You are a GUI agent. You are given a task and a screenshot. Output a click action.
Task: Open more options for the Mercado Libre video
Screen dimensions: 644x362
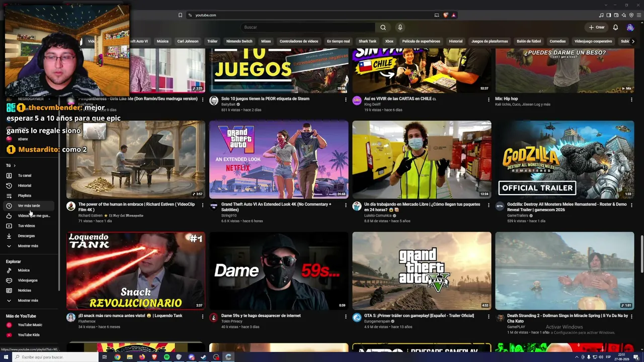(489, 205)
